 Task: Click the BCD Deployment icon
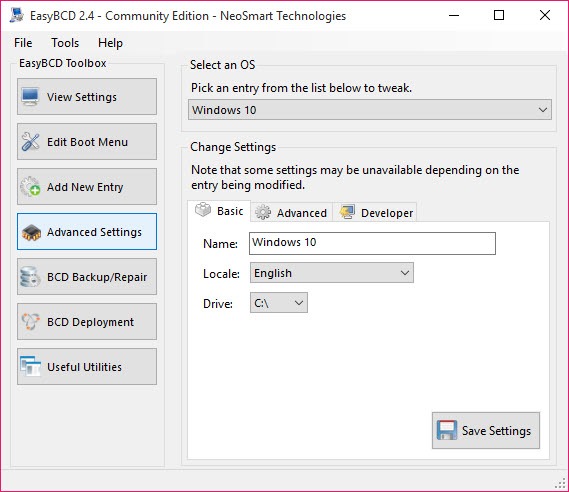pyautogui.click(x=30, y=321)
